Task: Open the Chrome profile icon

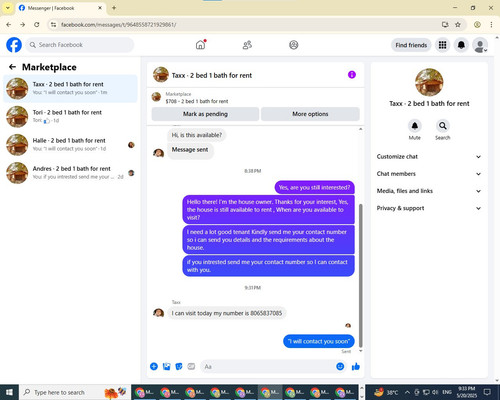Action: tap(477, 25)
